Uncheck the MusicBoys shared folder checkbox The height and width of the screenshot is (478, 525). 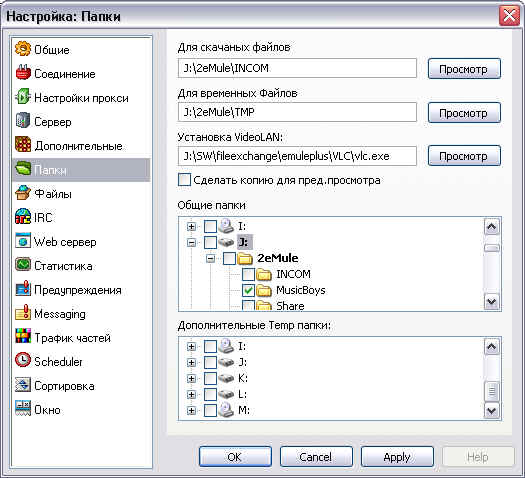tap(248, 290)
